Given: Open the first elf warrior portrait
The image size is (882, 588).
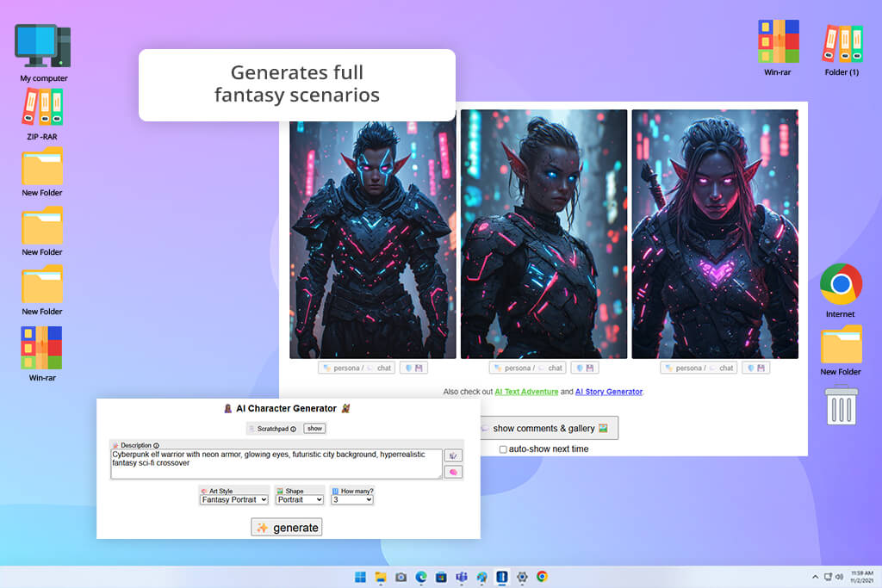Looking at the screenshot, I should click(373, 240).
